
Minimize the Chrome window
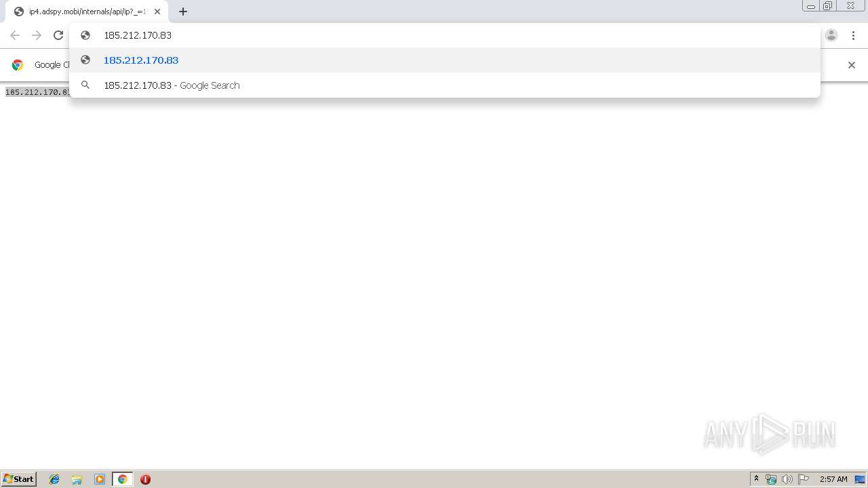point(811,6)
